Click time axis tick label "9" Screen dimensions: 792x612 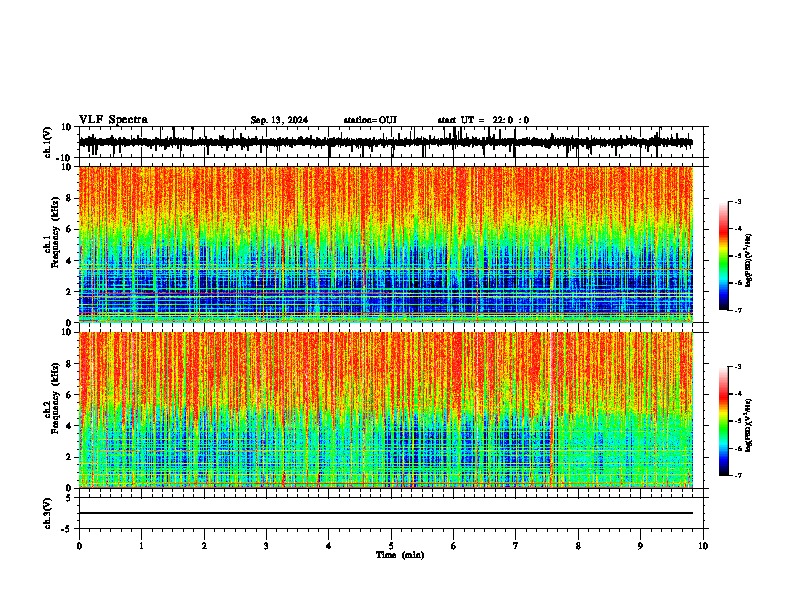coord(640,546)
